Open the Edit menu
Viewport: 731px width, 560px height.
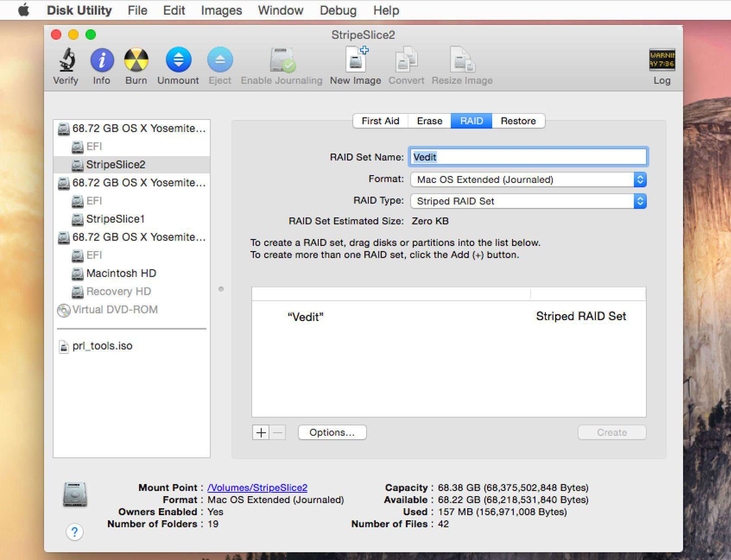174,10
